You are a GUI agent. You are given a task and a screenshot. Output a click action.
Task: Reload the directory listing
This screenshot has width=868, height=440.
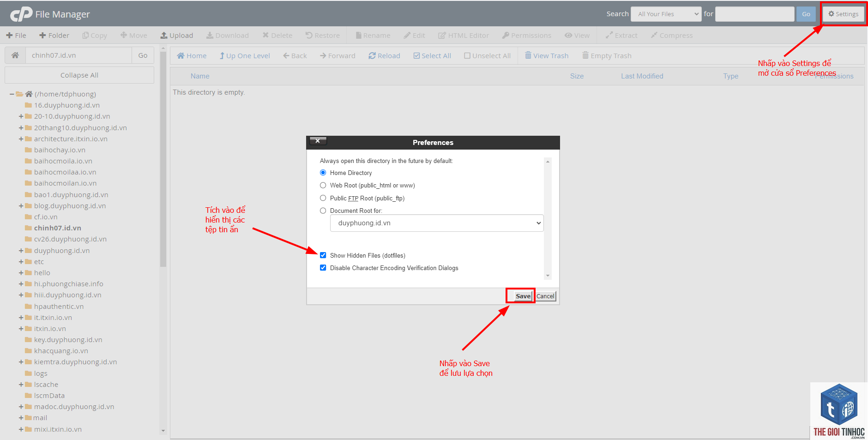pos(384,56)
